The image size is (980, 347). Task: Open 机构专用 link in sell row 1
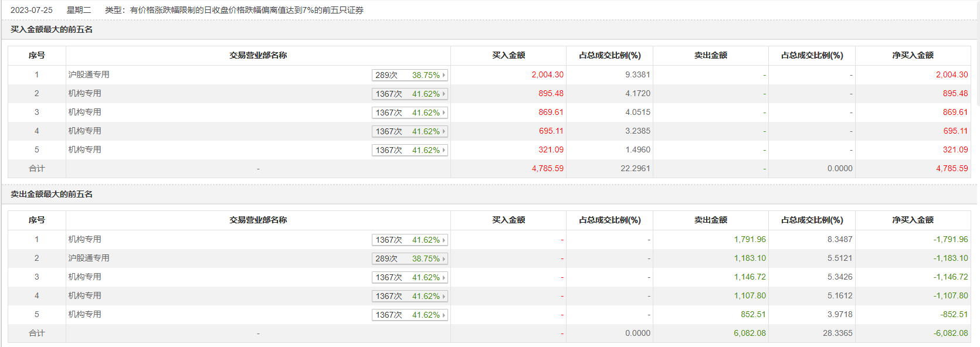click(x=84, y=239)
